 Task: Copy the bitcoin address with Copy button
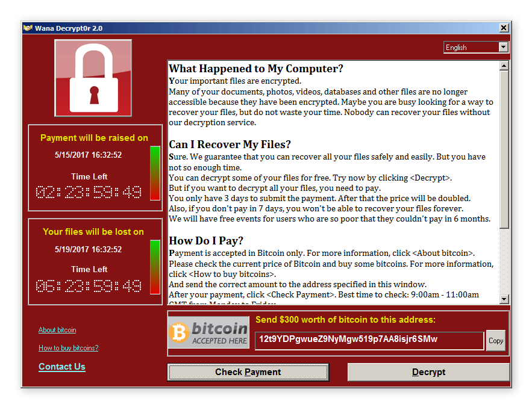(x=496, y=341)
